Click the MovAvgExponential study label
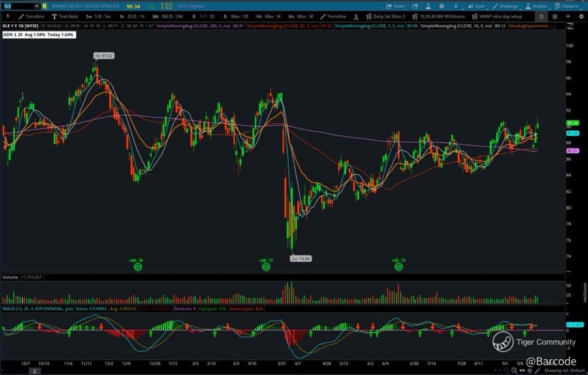588x375 pixels. pos(532,26)
